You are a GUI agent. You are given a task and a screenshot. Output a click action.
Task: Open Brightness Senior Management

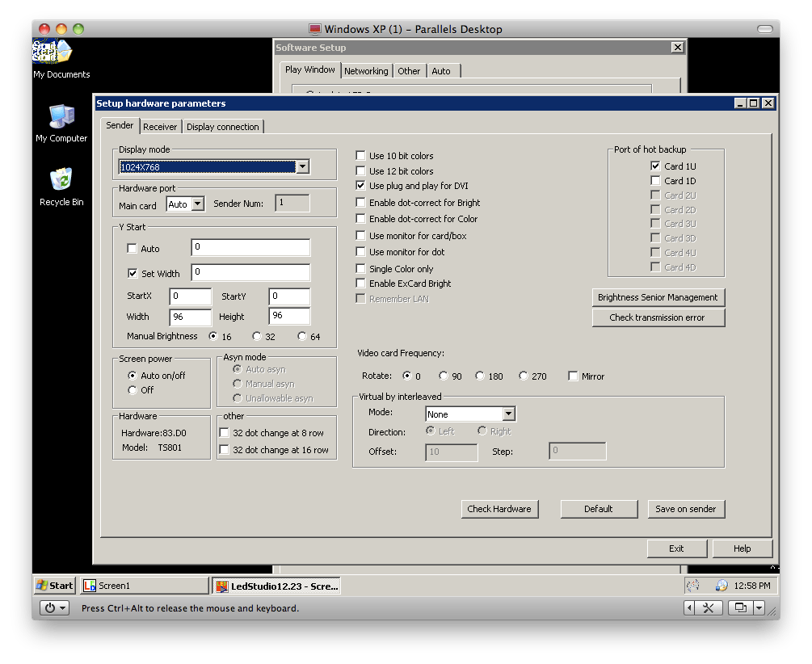[x=658, y=297]
